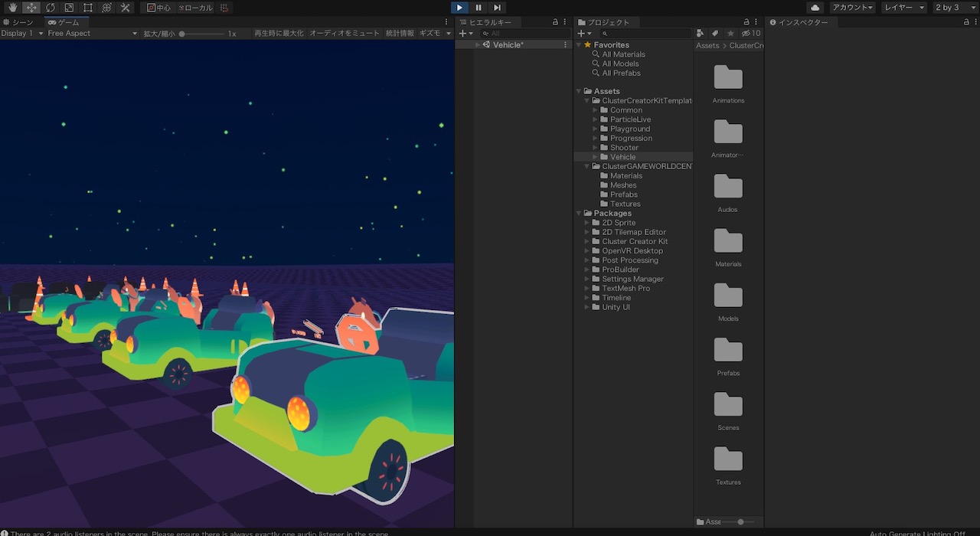Expand the Vehicle folder in the project tree

click(595, 156)
